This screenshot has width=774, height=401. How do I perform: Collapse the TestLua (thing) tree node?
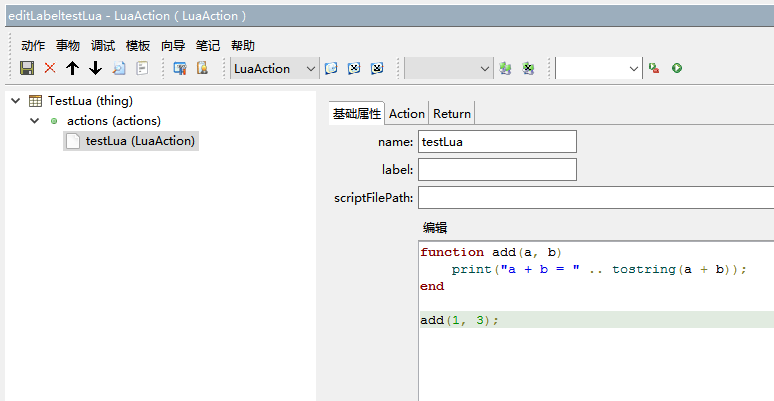(16, 101)
